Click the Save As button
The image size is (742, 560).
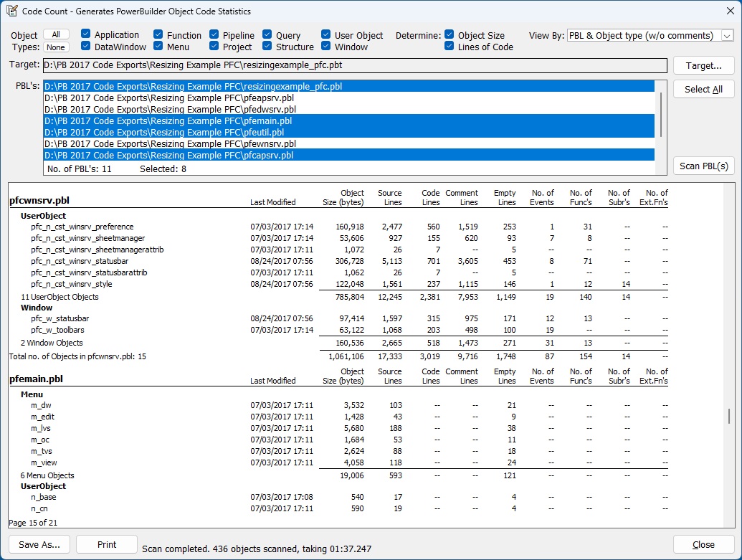coord(39,544)
